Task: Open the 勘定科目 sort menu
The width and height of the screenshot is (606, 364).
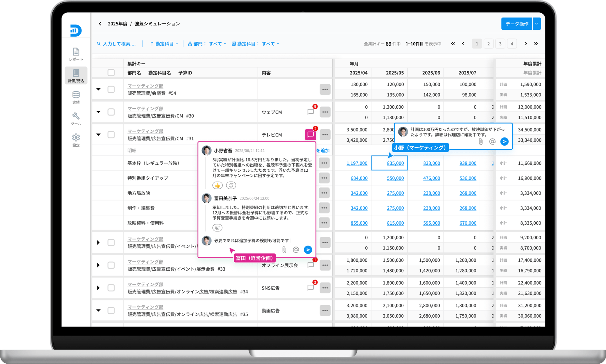Action: tap(164, 43)
